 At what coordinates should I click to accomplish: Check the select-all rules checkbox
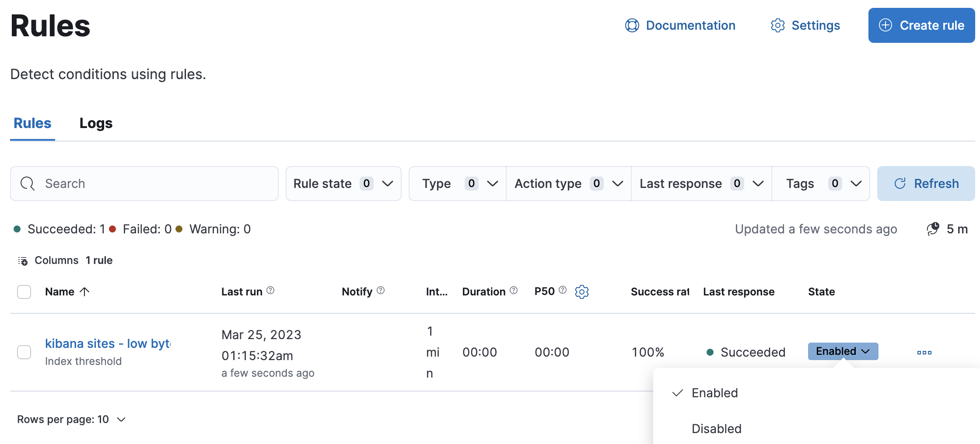pyautogui.click(x=24, y=291)
